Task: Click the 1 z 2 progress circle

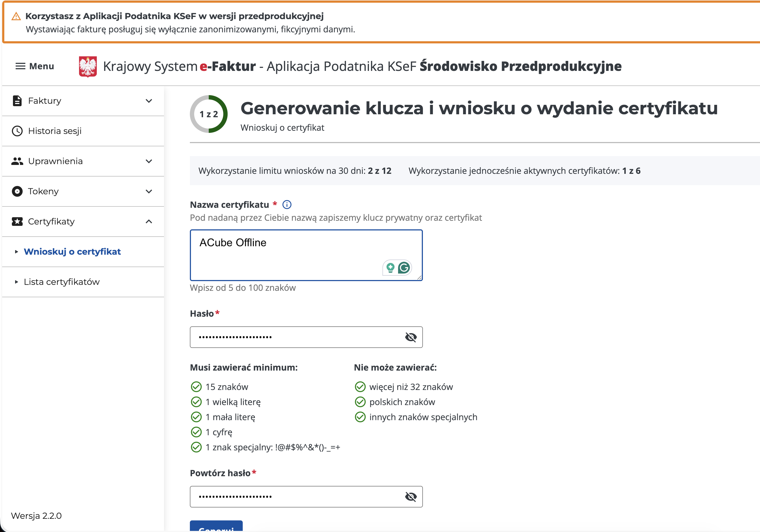Action: pyautogui.click(x=208, y=114)
